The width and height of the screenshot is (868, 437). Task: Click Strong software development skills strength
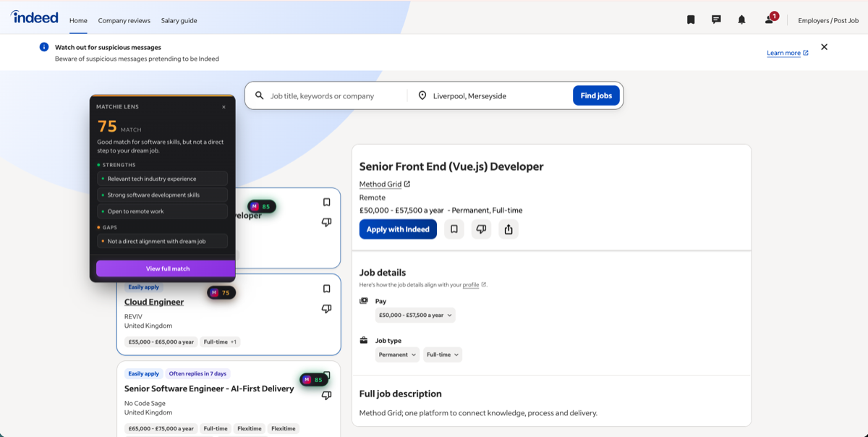click(162, 195)
